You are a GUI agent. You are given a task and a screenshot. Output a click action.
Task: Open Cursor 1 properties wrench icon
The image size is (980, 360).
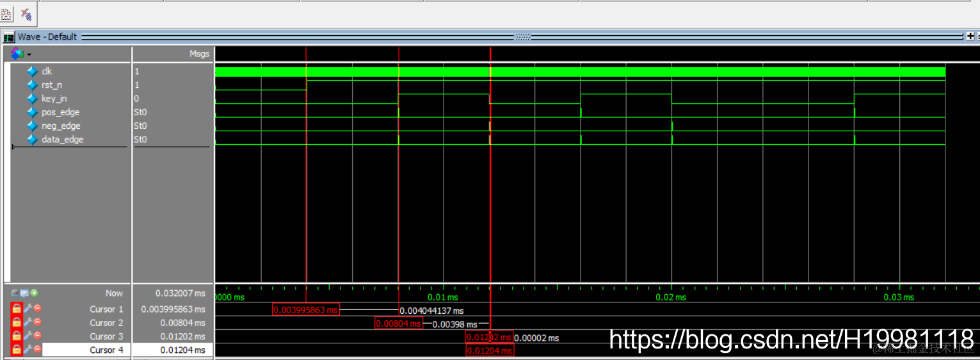(x=28, y=309)
